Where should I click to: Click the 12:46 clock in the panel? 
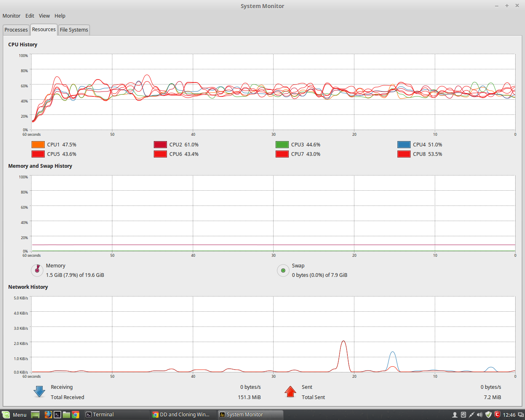(x=509, y=415)
